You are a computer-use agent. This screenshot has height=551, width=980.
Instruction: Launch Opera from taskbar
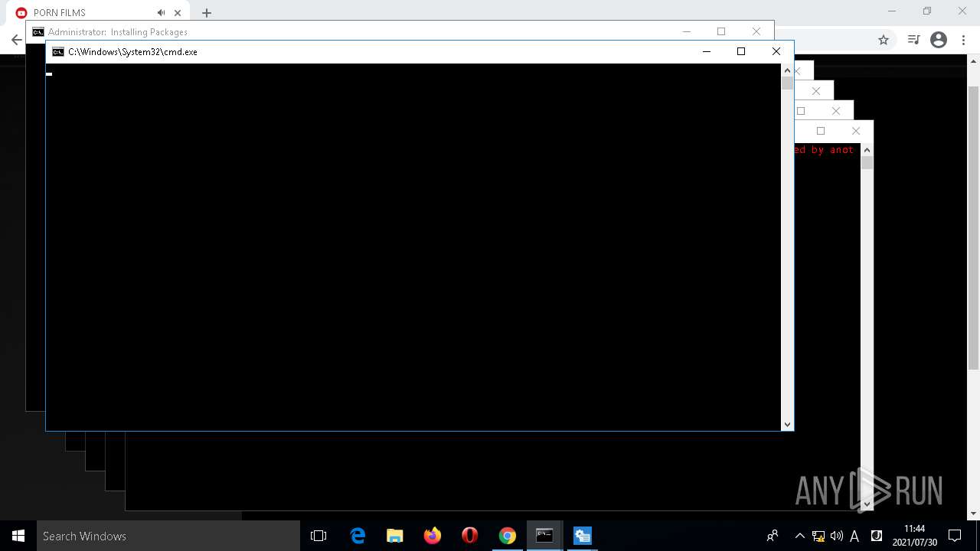click(x=470, y=536)
